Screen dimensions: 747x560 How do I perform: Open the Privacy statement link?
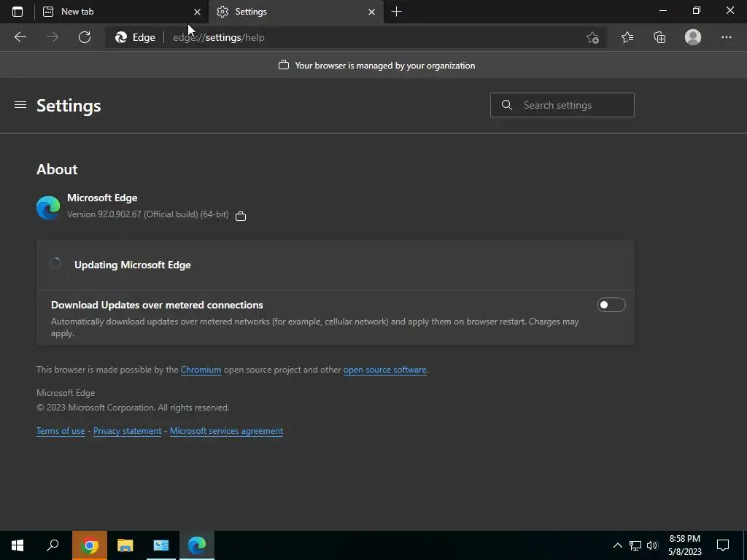click(x=127, y=431)
